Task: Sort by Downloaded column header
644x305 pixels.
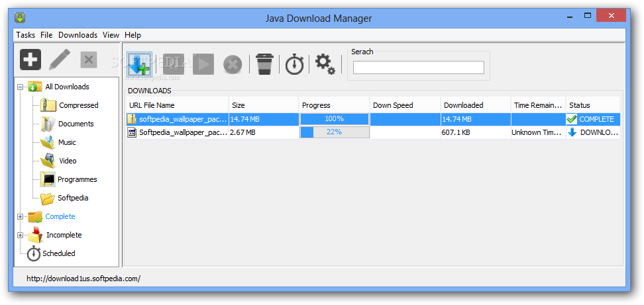Action: [476, 105]
